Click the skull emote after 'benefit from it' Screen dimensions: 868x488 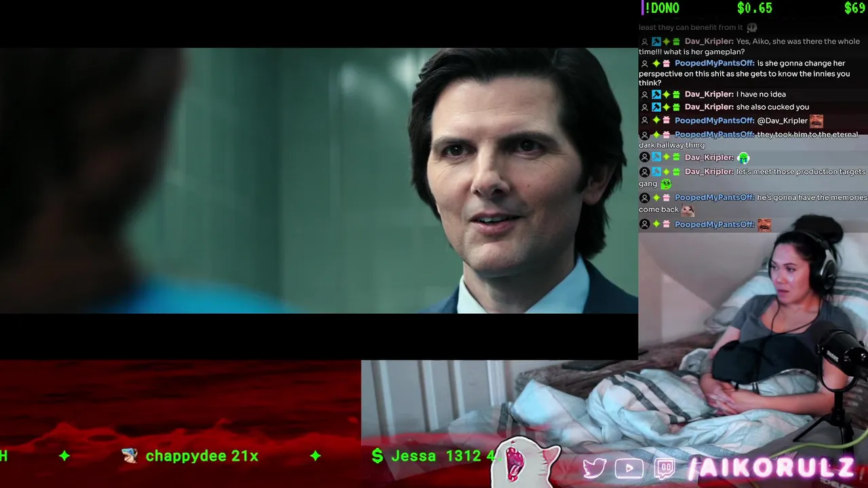coord(752,28)
